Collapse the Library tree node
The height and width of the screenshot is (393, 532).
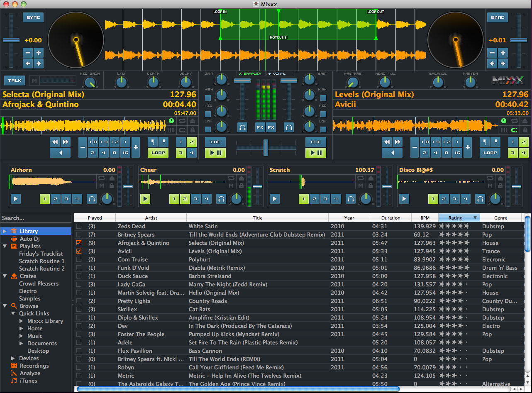click(x=4, y=231)
